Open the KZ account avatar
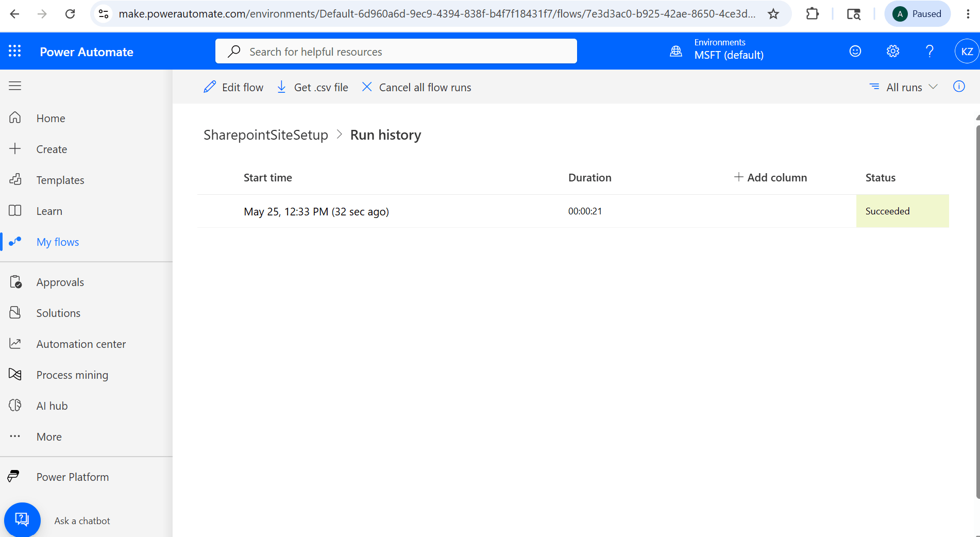 click(x=967, y=51)
